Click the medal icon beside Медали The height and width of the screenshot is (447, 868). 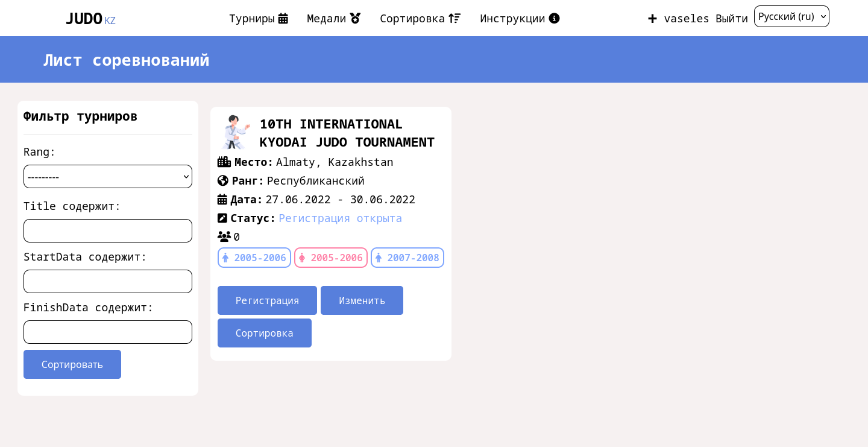(355, 18)
